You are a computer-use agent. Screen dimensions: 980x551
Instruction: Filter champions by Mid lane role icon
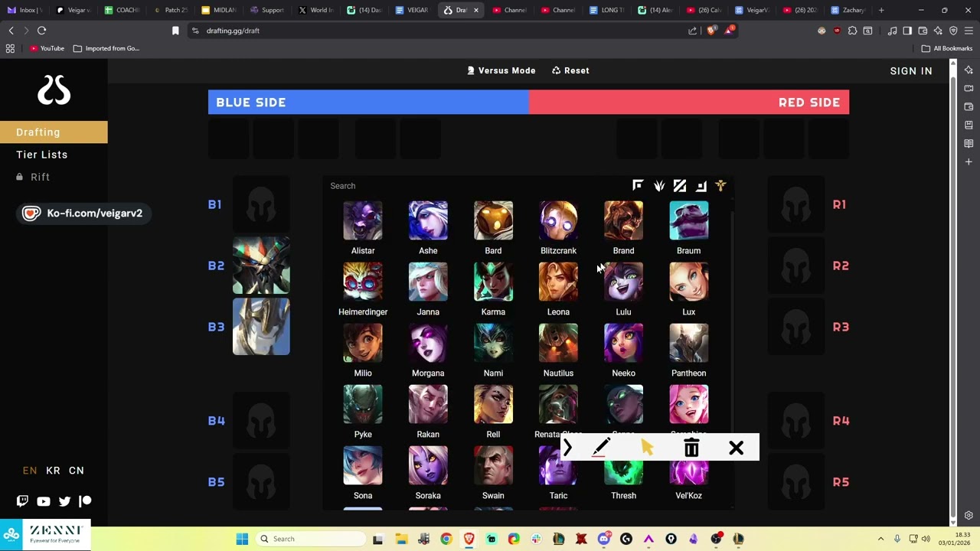[x=680, y=185]
